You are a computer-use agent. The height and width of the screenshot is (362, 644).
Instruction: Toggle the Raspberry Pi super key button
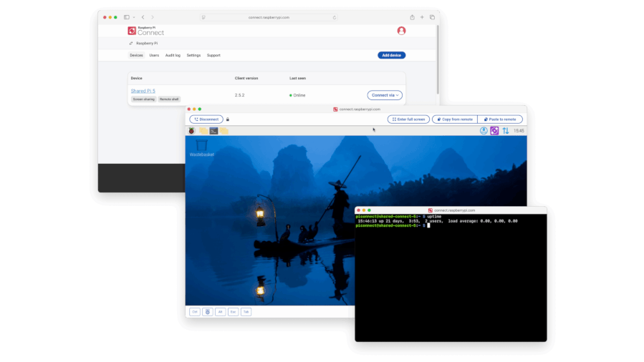(x=207, y=312)
